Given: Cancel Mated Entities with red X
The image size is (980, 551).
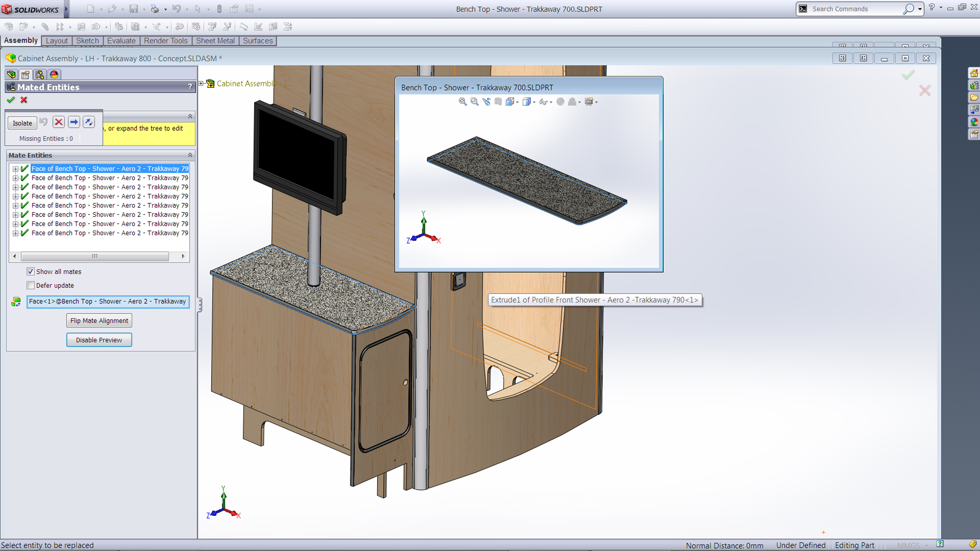Looking at the screenshot, I should (24, 100).
